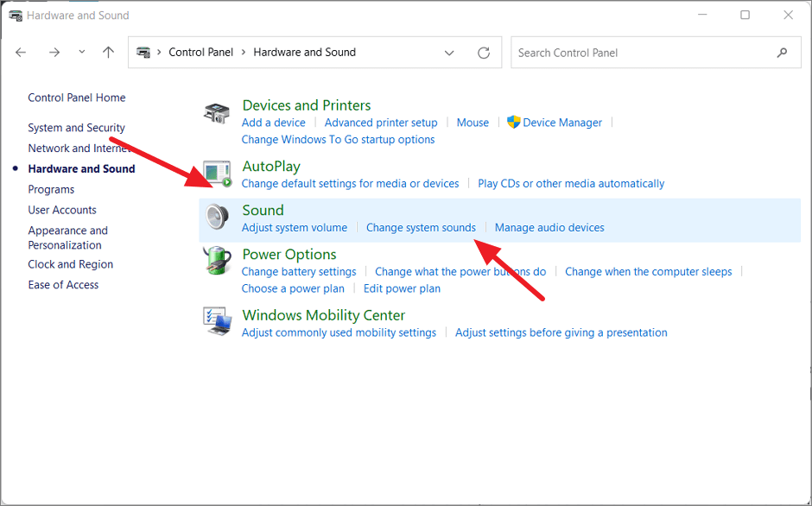Image resolution: width=812 pixels, height=506 pixels.
Task: Select Control Panel in the breadcrumb path
Action: pos(201,52)
